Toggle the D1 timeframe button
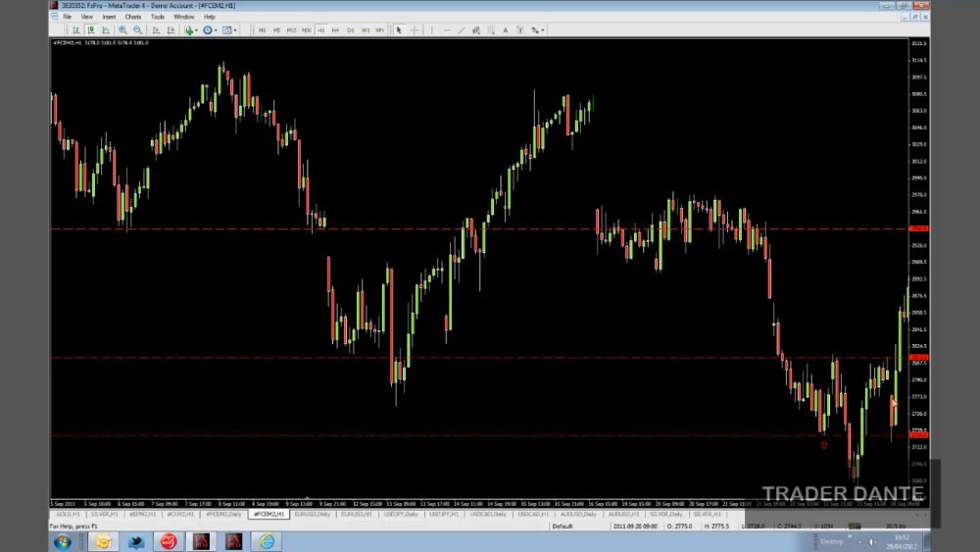The height and width of the screenshot is (552, 980). point(350,30)
